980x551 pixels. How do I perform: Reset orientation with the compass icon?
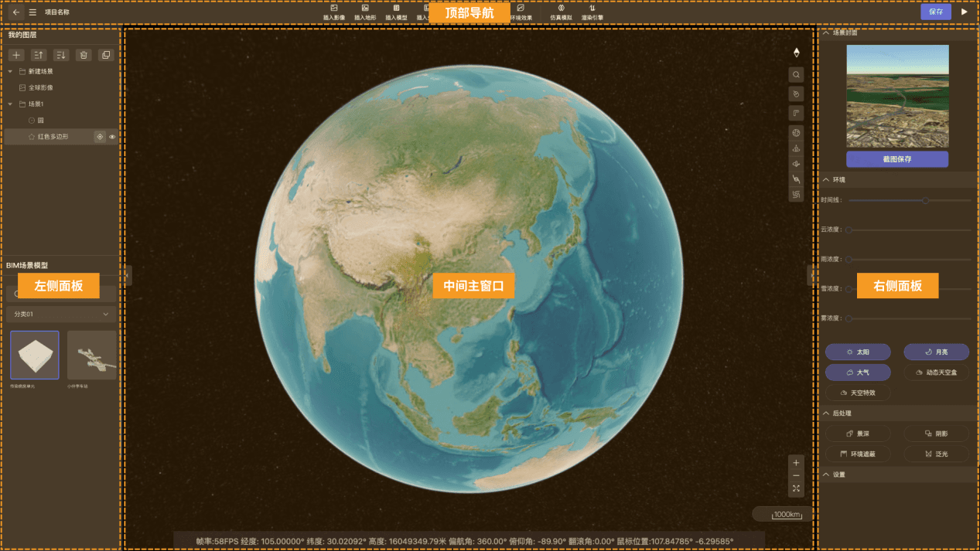pos(796,53)
